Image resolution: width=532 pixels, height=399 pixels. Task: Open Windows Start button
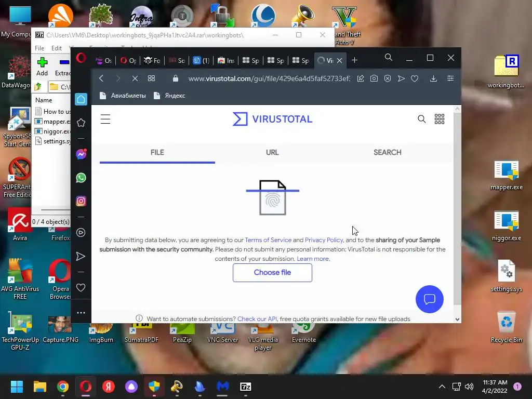(17, 387)
